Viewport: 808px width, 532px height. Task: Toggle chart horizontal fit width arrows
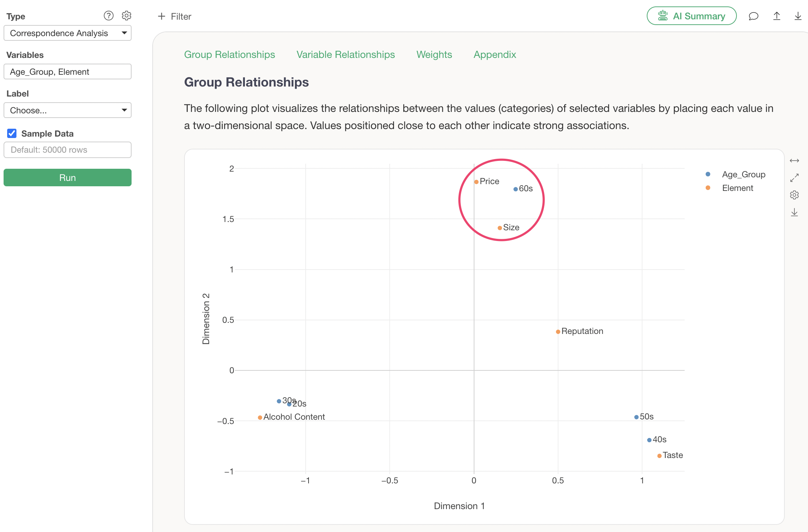(x=794, y=161)
